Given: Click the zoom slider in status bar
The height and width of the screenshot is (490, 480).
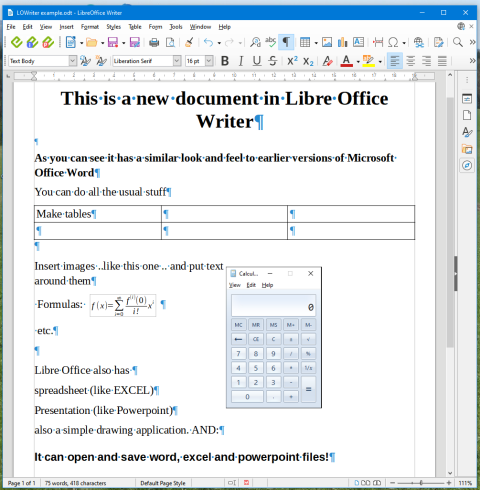Looking at the screenshot, I should [x=421, y=483].
